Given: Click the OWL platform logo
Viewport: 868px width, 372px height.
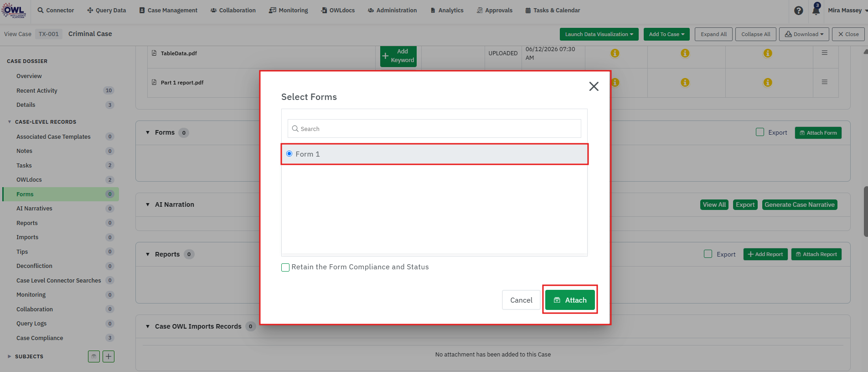Looking at the screenshot, I should point(14,10).
